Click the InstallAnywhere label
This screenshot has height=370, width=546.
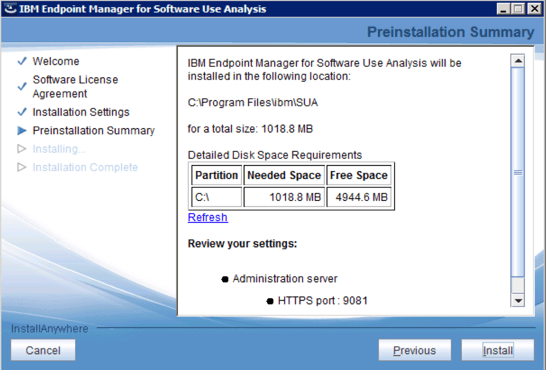pos(49,329)
